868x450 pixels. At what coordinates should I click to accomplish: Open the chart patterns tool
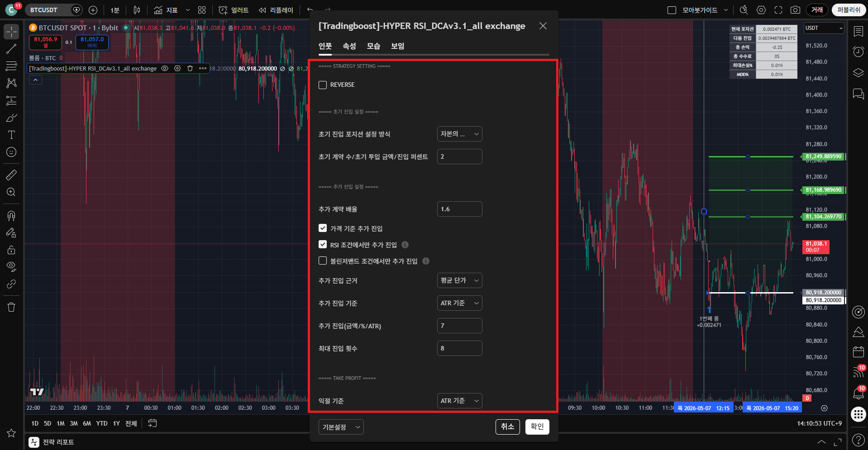pos(11,83)
